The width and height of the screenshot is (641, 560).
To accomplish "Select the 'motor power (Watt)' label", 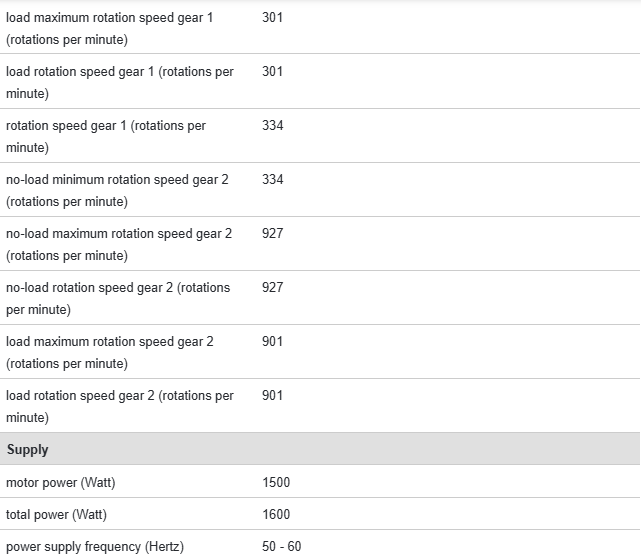I will tap(61, 483).
